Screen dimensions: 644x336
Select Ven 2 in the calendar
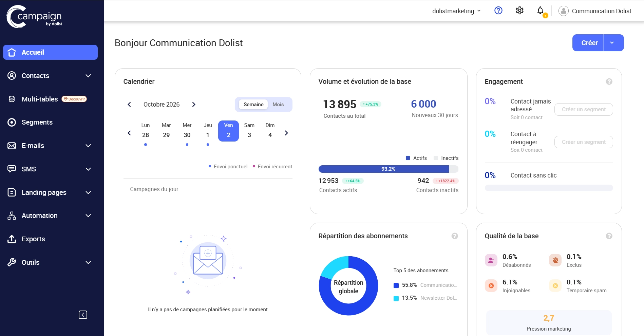228,131
